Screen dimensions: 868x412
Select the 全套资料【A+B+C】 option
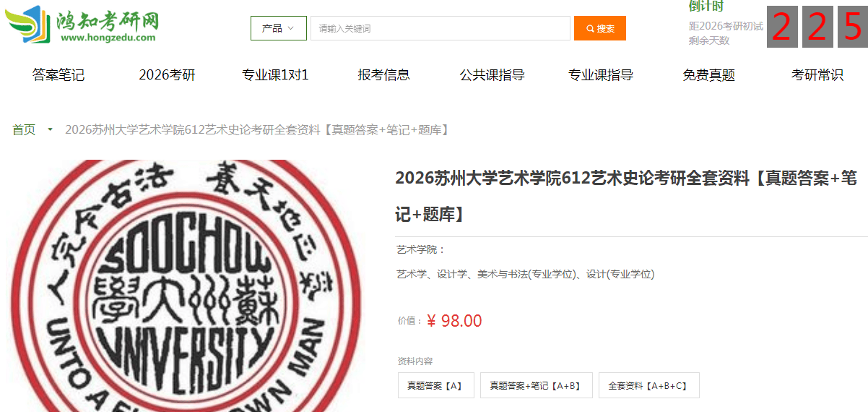[648, 385]
